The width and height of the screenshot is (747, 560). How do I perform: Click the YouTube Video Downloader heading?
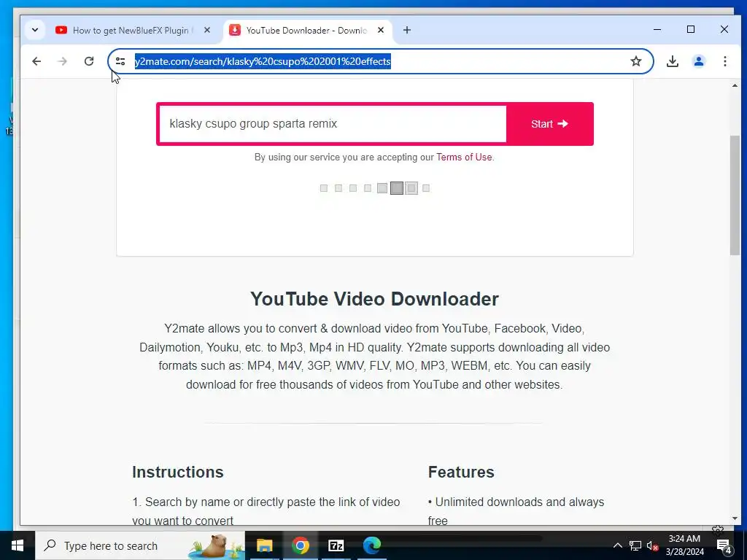tap(374, 299)
